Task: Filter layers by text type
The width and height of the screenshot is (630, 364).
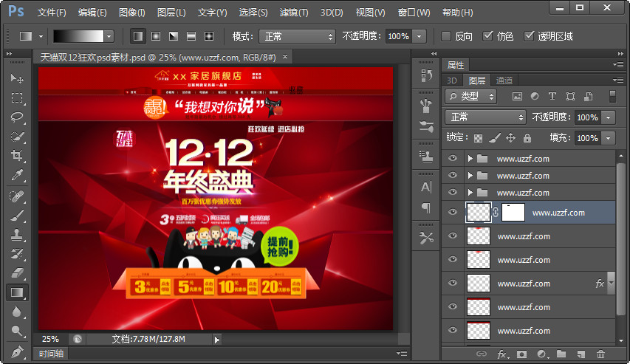Action: pyautogui.click(x=552, y=97)
